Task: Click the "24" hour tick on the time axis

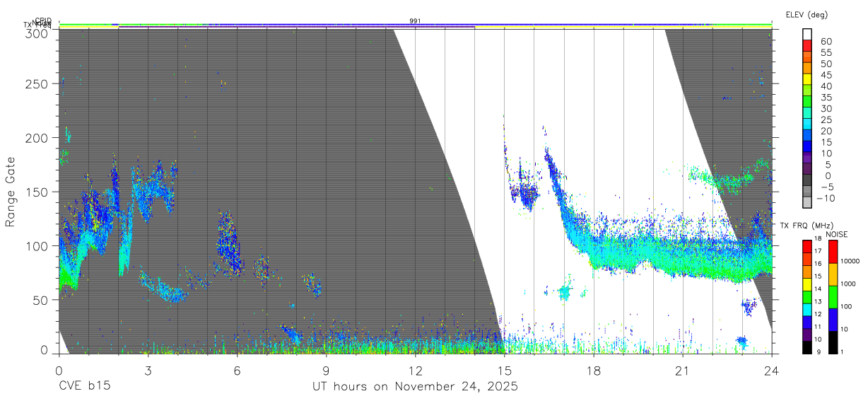Action: click(771, 370)
